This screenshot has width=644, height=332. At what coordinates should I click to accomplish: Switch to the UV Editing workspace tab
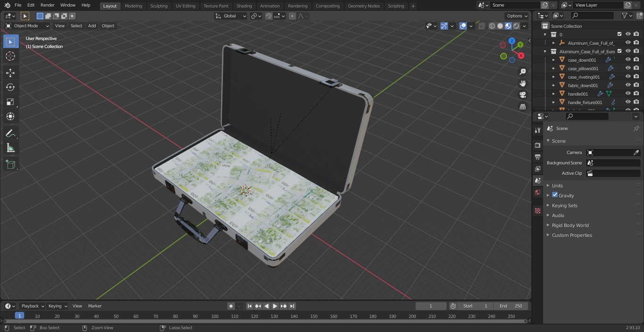(185, 6)
